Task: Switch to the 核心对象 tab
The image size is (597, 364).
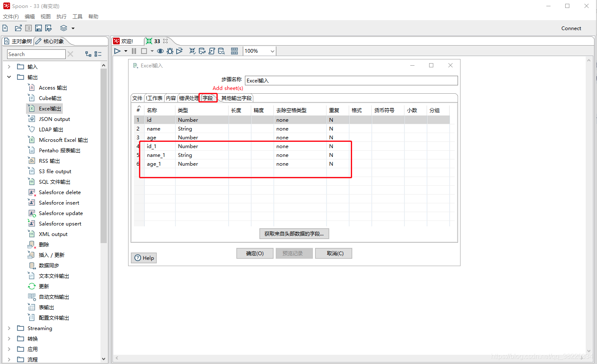Action: click(x=50, y=41)
